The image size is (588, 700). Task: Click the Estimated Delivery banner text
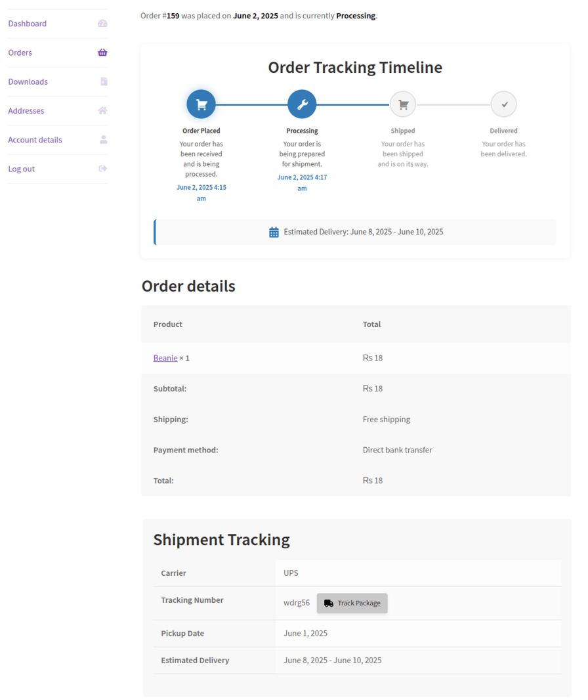[x=363, y=232]
